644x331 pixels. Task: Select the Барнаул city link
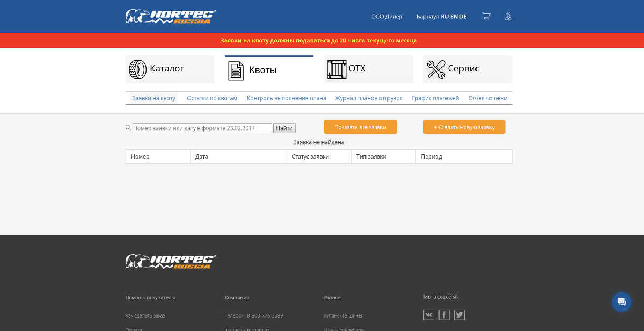pos(428,17)
